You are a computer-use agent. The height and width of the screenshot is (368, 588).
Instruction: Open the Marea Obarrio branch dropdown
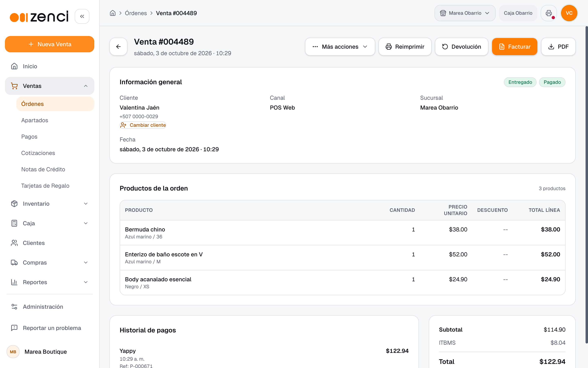point(465,13)
